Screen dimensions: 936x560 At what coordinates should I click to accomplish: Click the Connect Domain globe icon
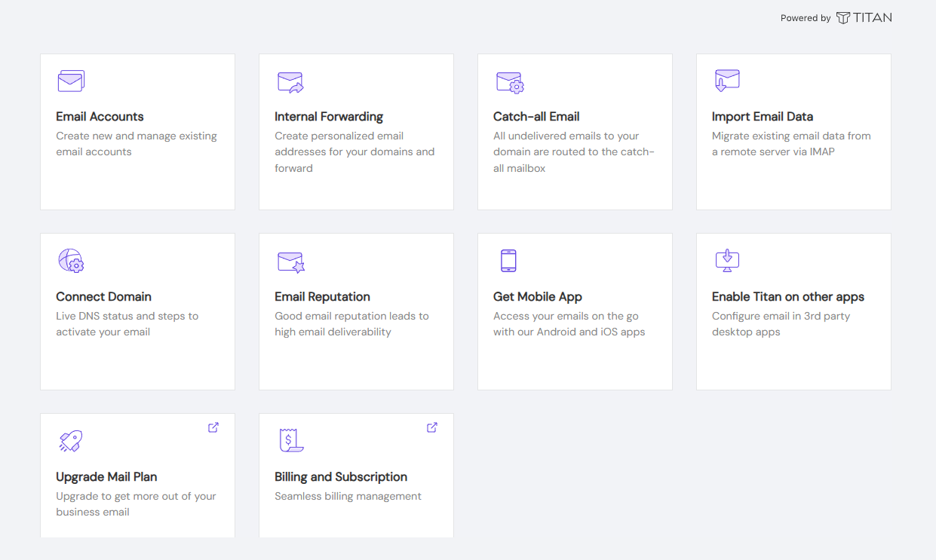tap(71, 261)
